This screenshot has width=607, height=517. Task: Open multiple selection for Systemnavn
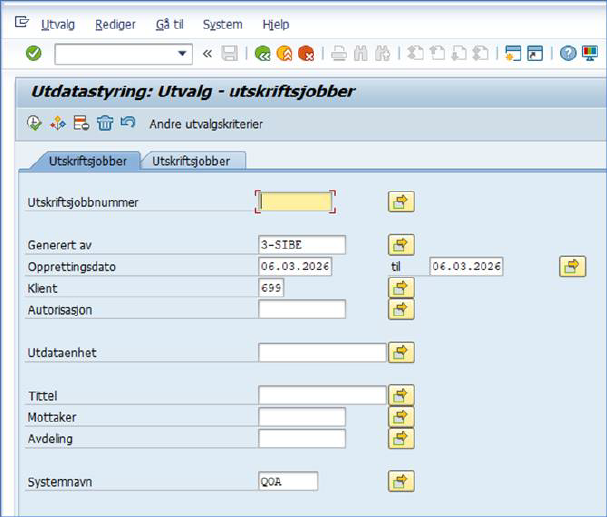click(401, 481)
